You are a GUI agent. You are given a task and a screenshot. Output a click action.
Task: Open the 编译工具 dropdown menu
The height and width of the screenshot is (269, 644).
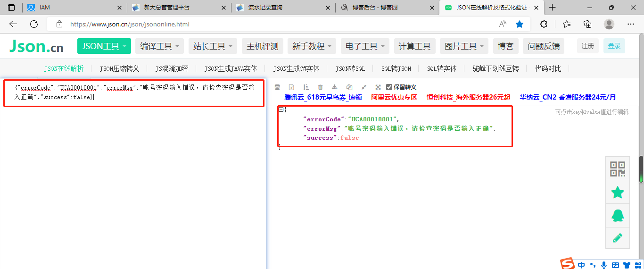(160, 46)
